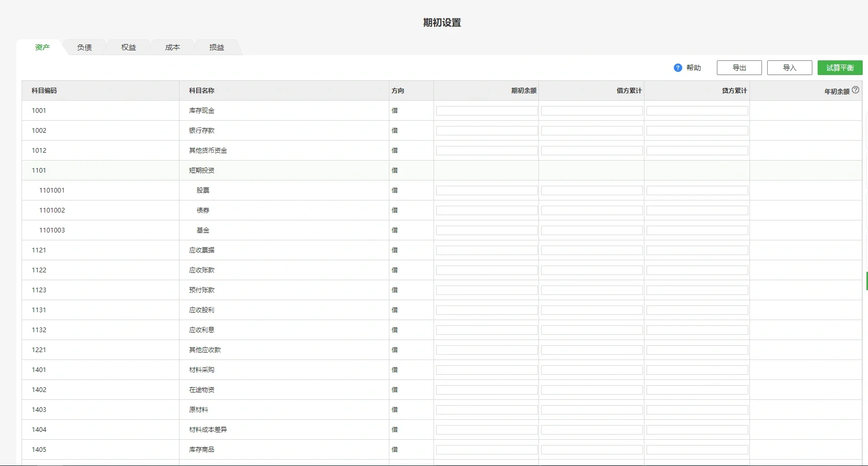Click 借方累计 field for 1001 库存现金
This screenshot has height=466, width=868.
click(592, 111)
